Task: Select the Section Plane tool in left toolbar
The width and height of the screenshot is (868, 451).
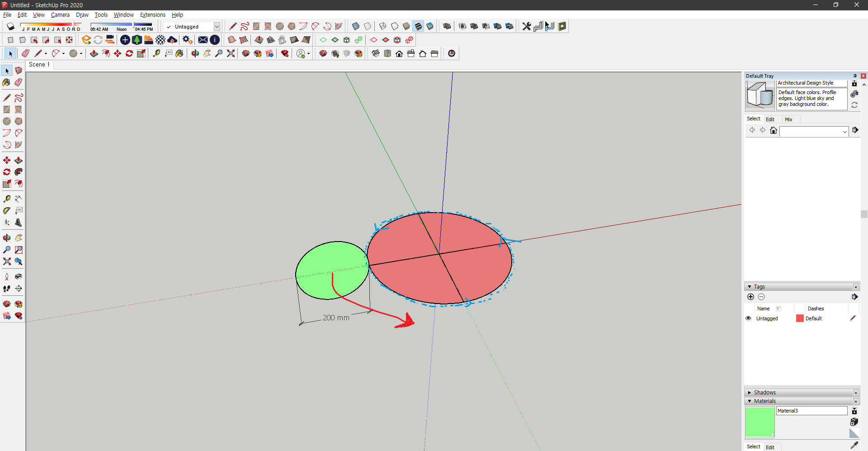Action: pyautogui.click(x=19, y=289)
